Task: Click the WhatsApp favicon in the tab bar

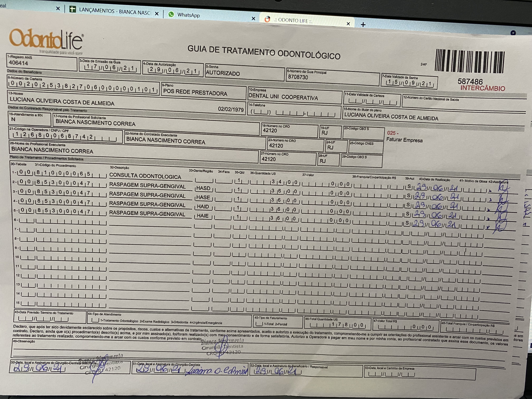Action: click(171, 14)
